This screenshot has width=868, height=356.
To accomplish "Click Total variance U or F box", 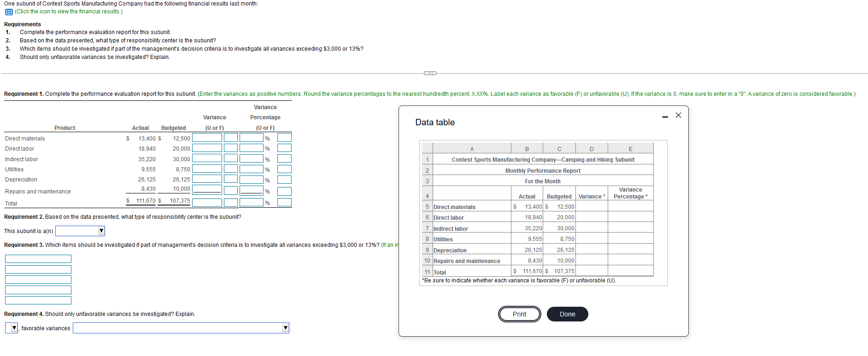I will pyautogui.click(x=231, y=202).
